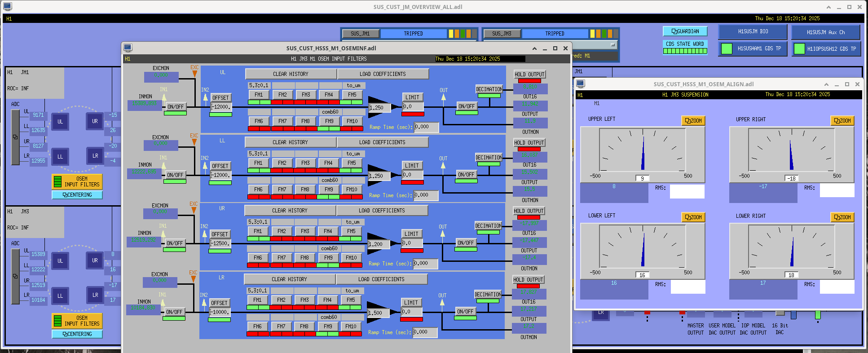868x353 pixels.
Task: Open the SUS_JM1 menu button
Action: coord(360,34)
